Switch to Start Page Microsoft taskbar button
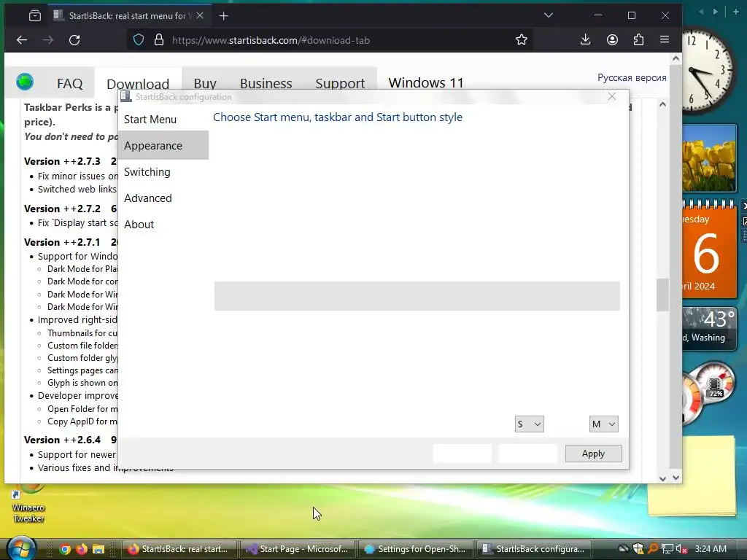 pos(298,549)
